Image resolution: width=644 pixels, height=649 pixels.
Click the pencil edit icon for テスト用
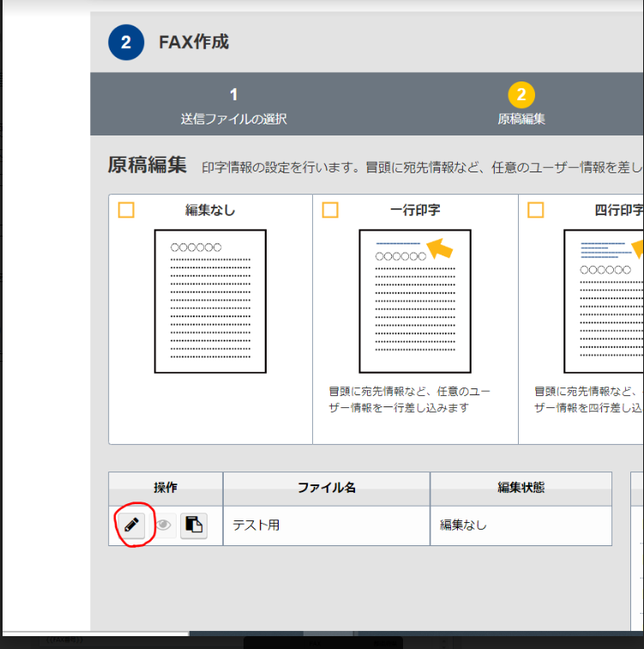pyautogui.click(x=131, y=526)
